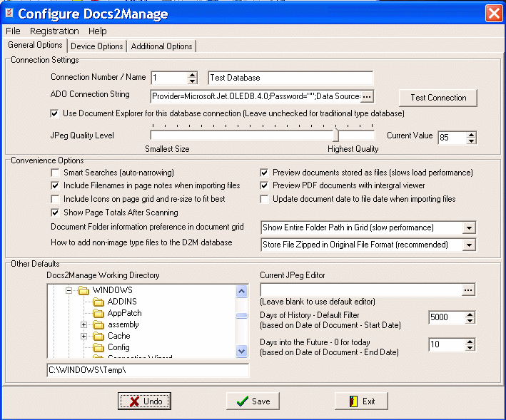Click the Config folder icon
506x420 pixels.
click(x=98, y=348)
